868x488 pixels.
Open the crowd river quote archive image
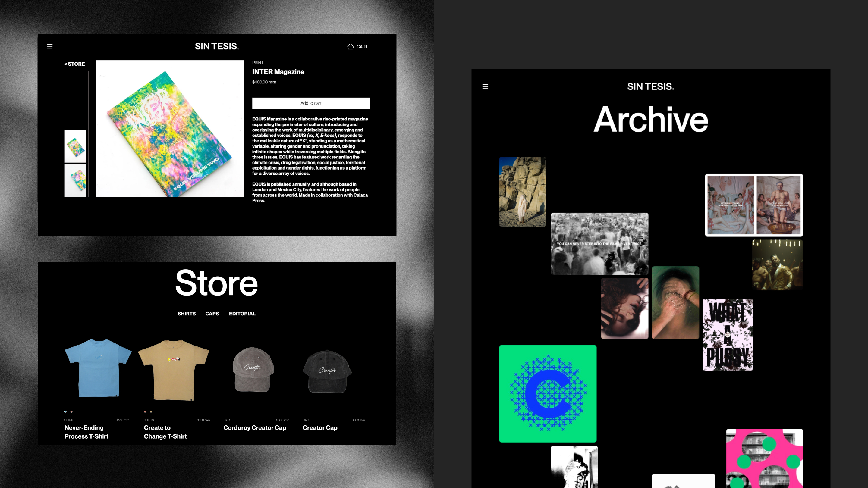pyautogui.click(x=599, y=243)
